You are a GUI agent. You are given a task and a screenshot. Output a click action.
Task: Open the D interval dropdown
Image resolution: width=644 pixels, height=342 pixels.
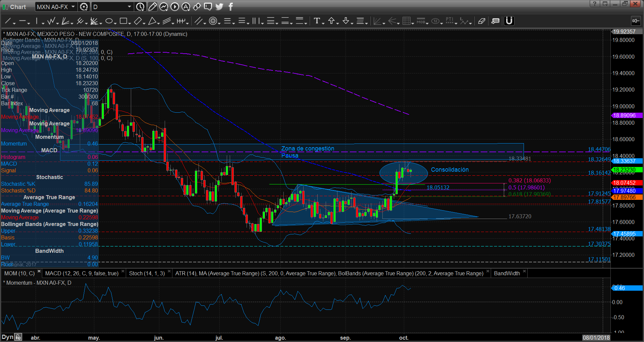pyautogui.click(x=129, y=7)
